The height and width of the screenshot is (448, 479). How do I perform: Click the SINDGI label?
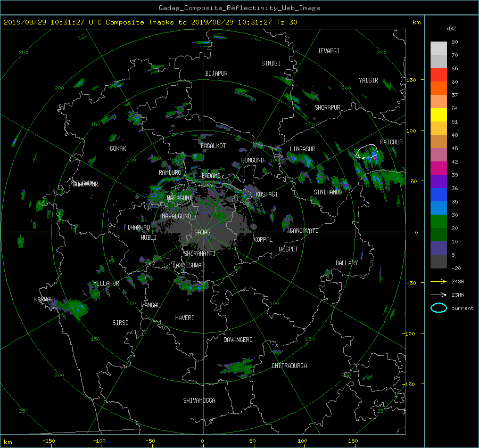click(x=271, y=63)
